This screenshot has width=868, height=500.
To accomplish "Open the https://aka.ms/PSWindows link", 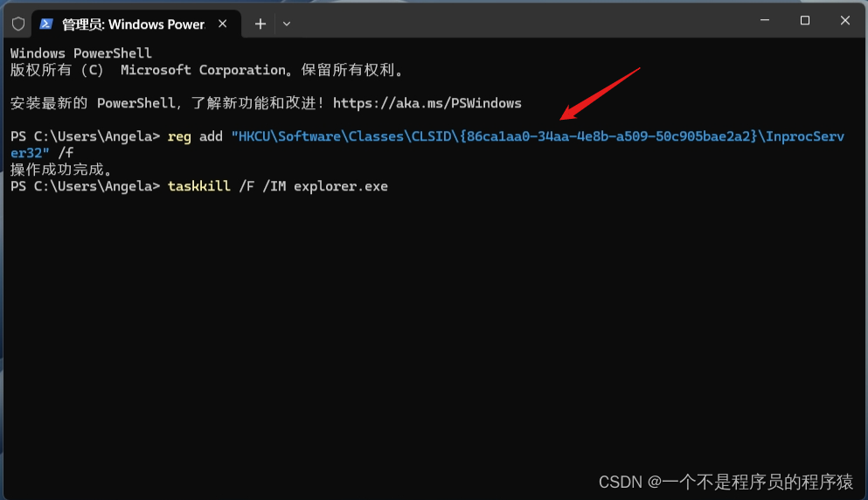I will click(427, 103).
